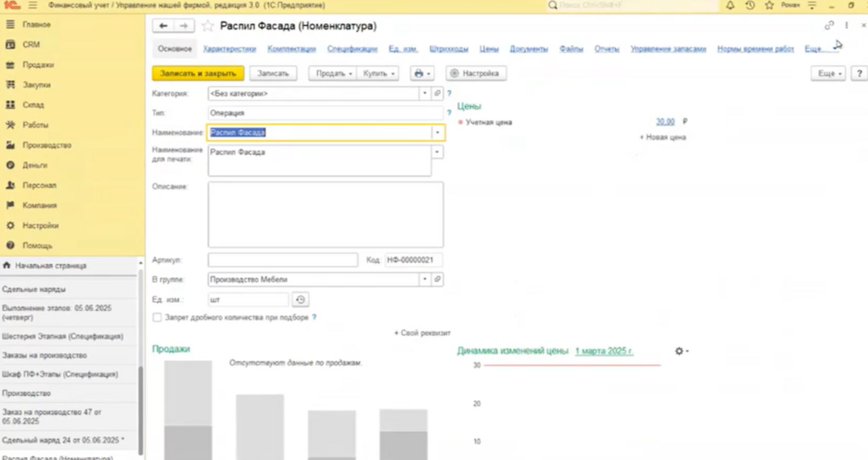This screenshot has height=460, width=868.
Task: Click the price dynamics gear icon
Action: tap(681, 351)
